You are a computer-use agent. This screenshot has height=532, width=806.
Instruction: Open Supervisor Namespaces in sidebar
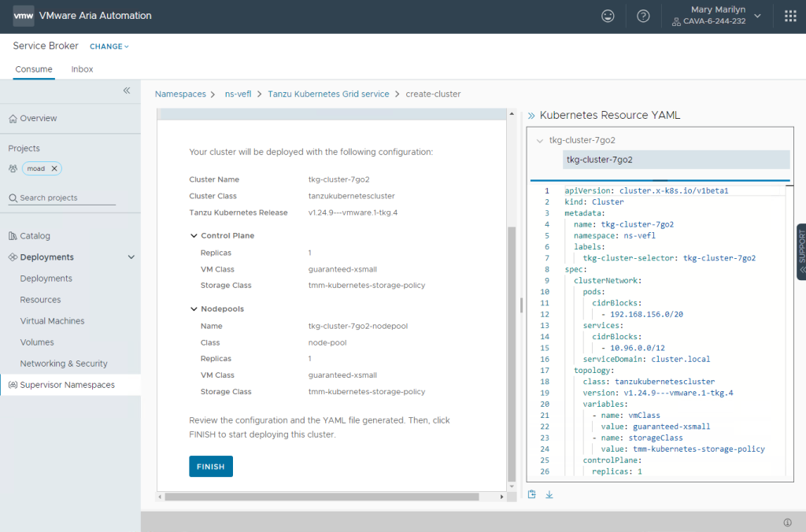coord(67,385)
